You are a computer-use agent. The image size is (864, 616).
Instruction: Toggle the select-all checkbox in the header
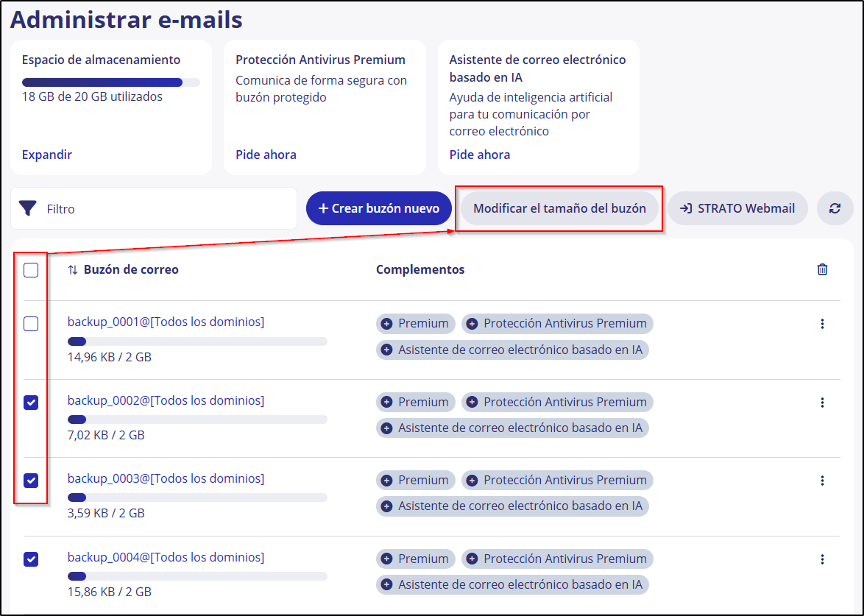click(x=31, y=270)
